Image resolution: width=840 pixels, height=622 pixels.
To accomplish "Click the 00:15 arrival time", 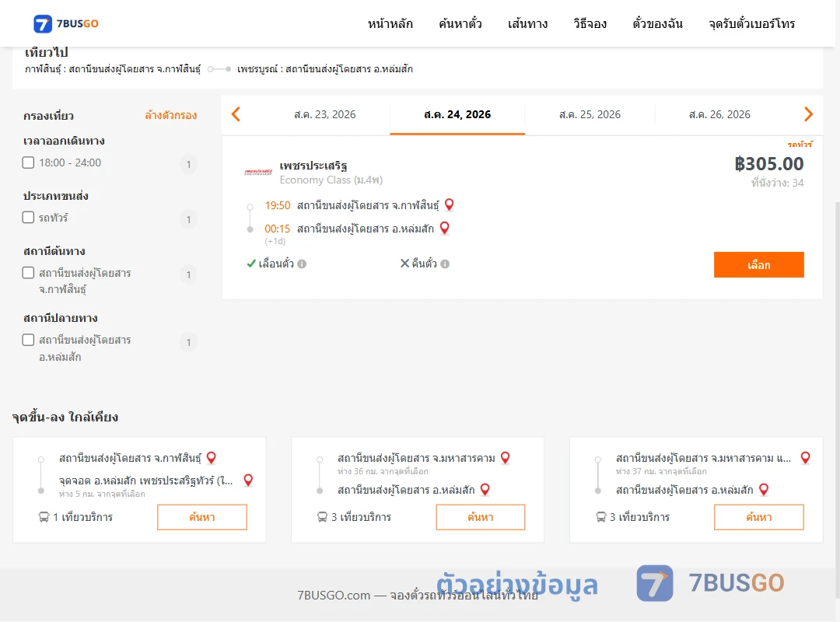I will pos(278,229).
